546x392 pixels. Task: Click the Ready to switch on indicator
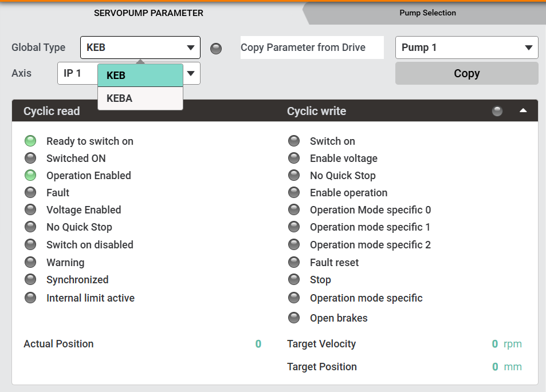point(30,141)
